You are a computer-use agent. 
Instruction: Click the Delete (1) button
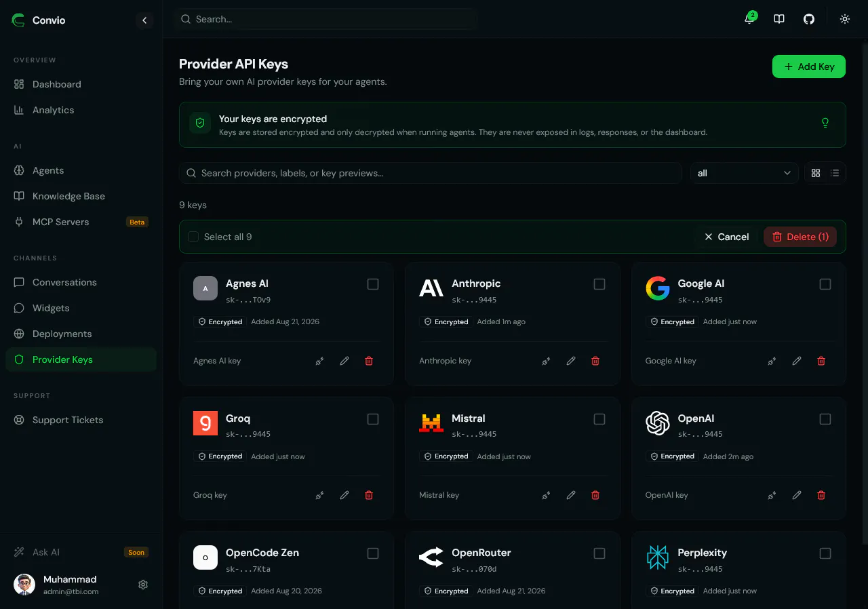click(800, 237)
